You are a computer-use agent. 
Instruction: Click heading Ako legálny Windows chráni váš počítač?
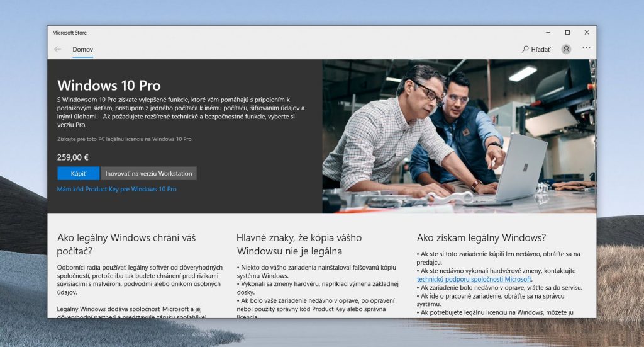point(126,244)
